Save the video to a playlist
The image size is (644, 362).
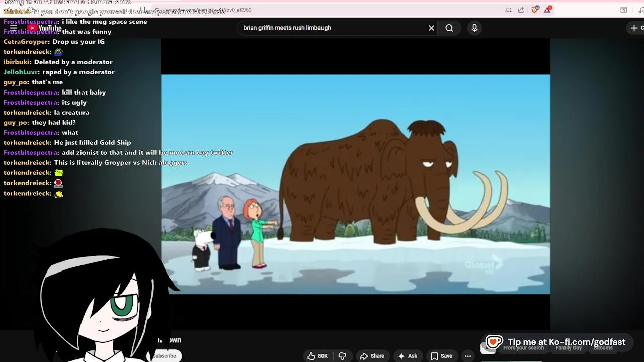point(441,356)
